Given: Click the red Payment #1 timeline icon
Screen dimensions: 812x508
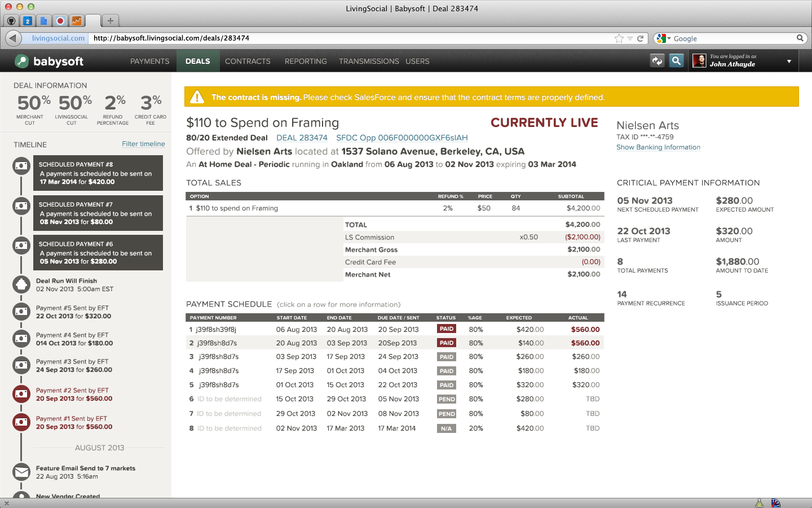Looking at the screenshot, I should 21,422.
